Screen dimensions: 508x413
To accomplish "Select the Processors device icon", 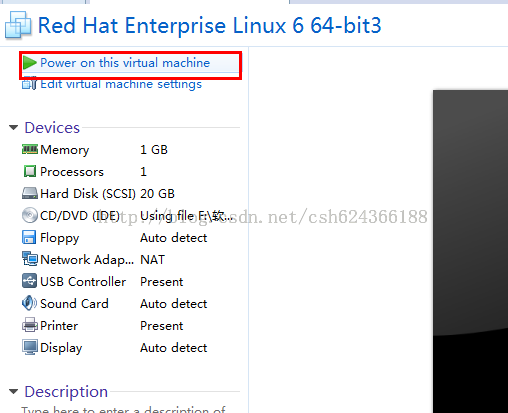I will click(x=30, y=171).
